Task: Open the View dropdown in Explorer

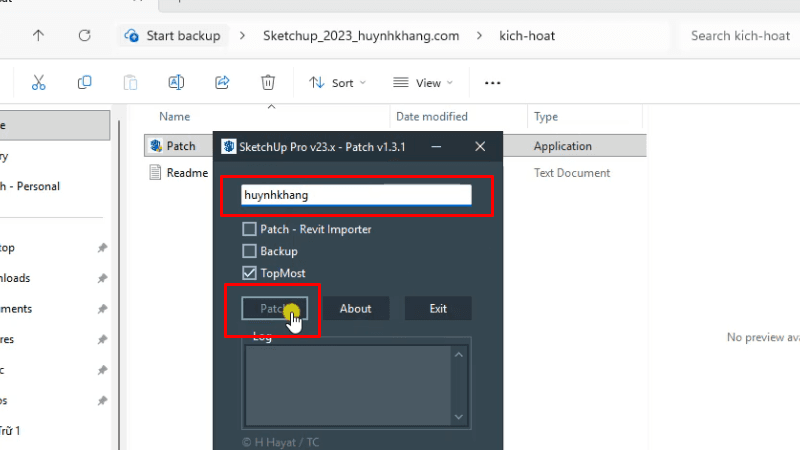Action: [x=423, y=83]
